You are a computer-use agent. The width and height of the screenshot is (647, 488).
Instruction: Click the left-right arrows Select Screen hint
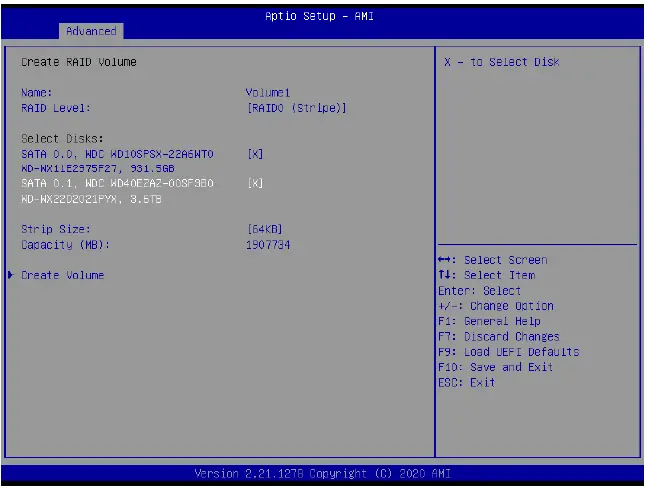[x=493, y=260]
